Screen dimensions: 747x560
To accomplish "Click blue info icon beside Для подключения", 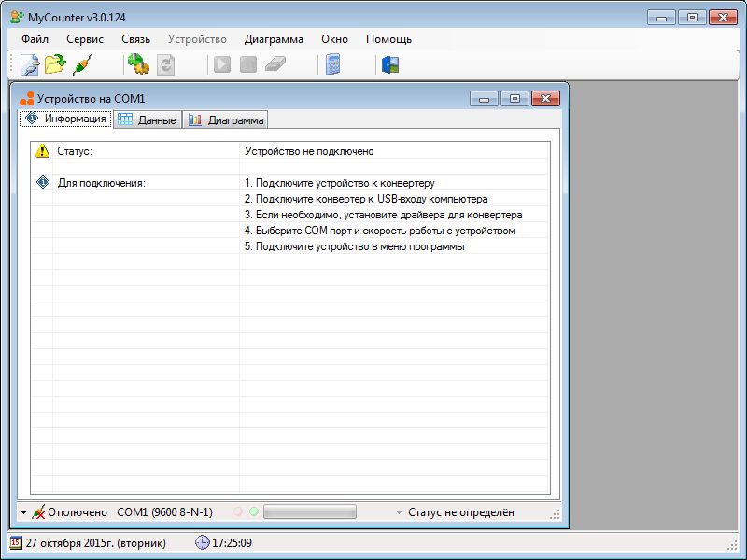I will [x=43, y=182].
